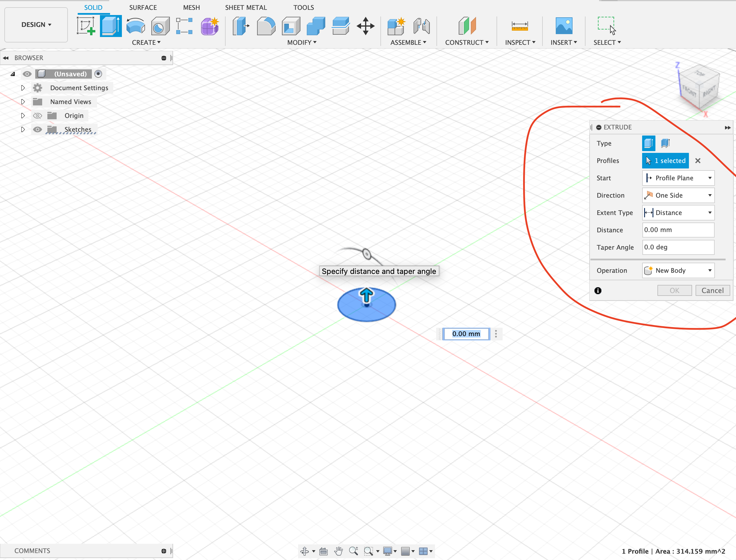736x560 pixels.
Task: Click the Fit zoom window icon
Action: (x=368, y=551)
